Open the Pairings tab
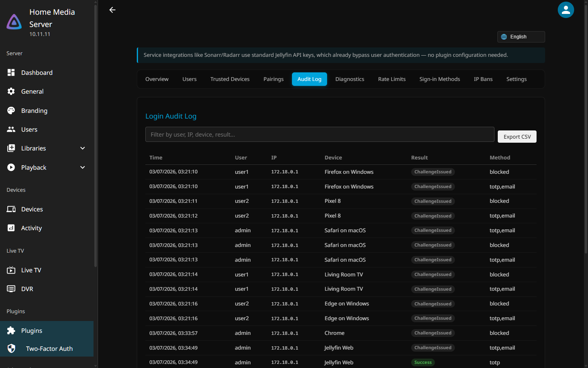The width and height of the screenshot is (588, 368). pos(274,79)
